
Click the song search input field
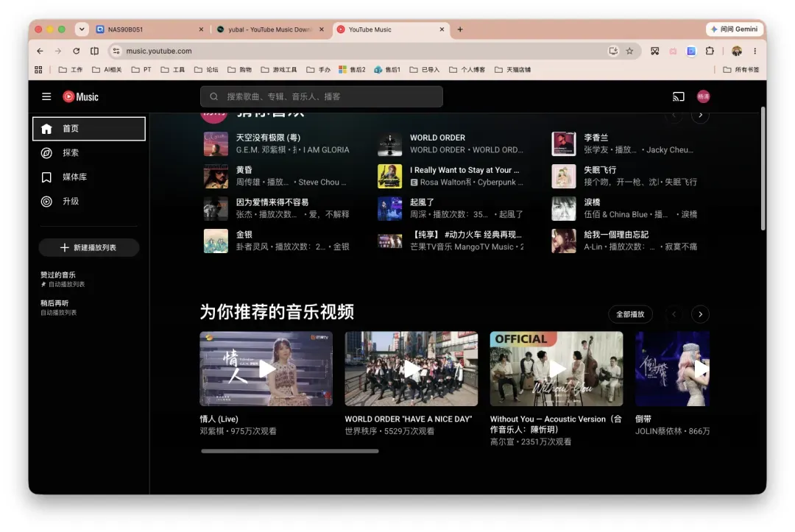click(322, 96)
